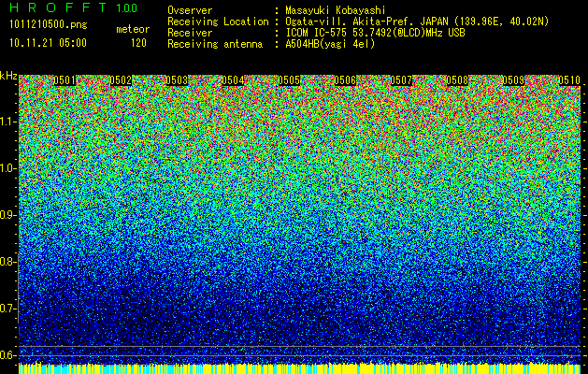This screenshot has width=588, height=374.
Task: Click the ICOM IC-575 receiver details
Action: [x=375, y=33]
